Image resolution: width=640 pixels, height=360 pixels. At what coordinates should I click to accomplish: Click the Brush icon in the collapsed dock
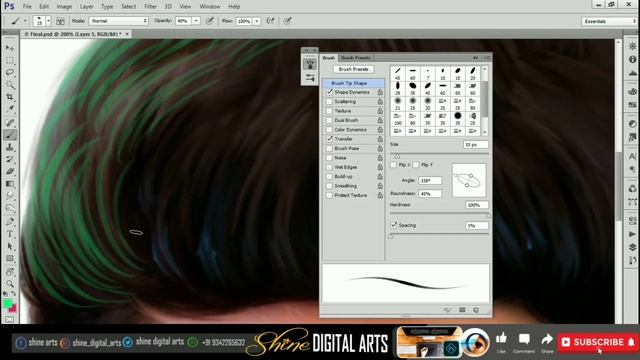tap(310, 64)
